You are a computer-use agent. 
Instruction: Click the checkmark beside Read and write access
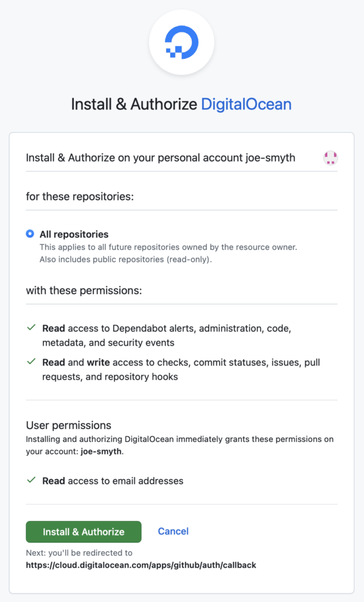(x=32, y=362)
